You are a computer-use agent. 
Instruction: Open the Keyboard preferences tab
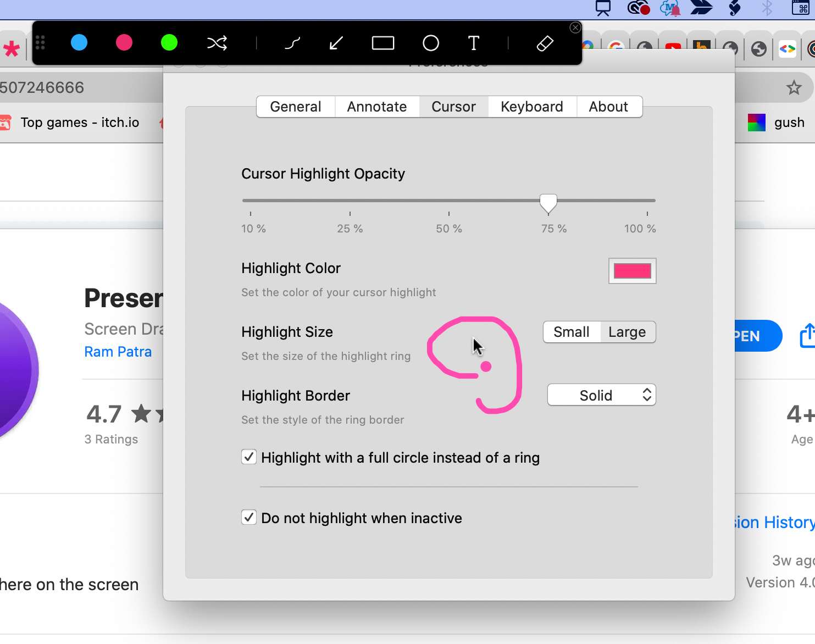point(532,107)
